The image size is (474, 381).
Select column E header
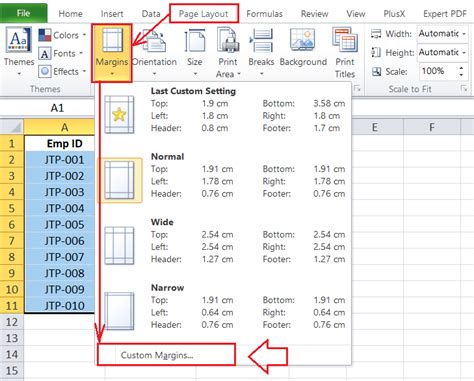(x=375, y=127)
